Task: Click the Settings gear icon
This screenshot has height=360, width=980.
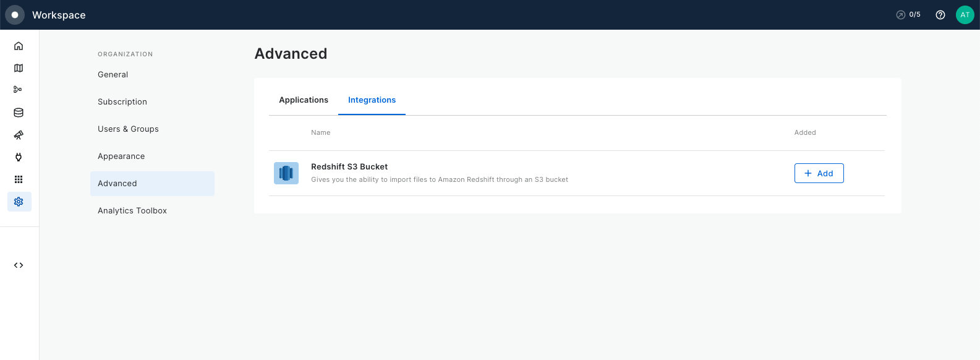Action: (19, 202)
